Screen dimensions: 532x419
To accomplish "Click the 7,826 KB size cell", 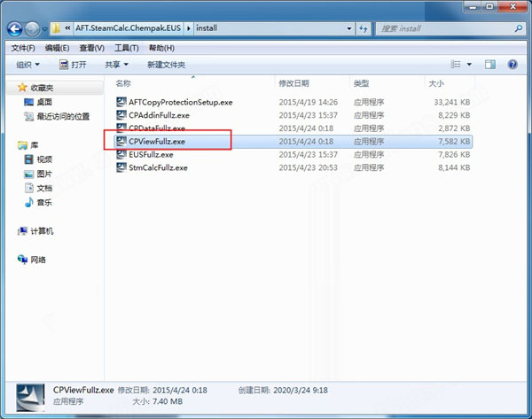I will [x=454, y=155].
